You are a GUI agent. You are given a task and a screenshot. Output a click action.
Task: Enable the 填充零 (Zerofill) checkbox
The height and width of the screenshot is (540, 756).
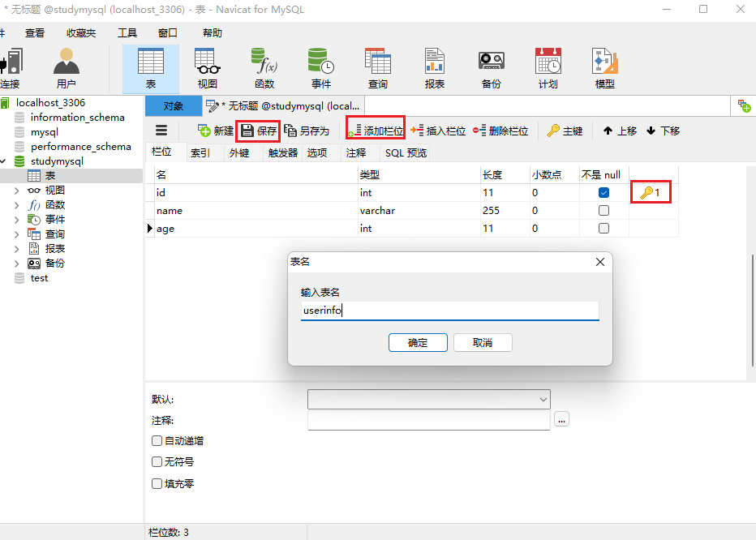coord(157,483)
